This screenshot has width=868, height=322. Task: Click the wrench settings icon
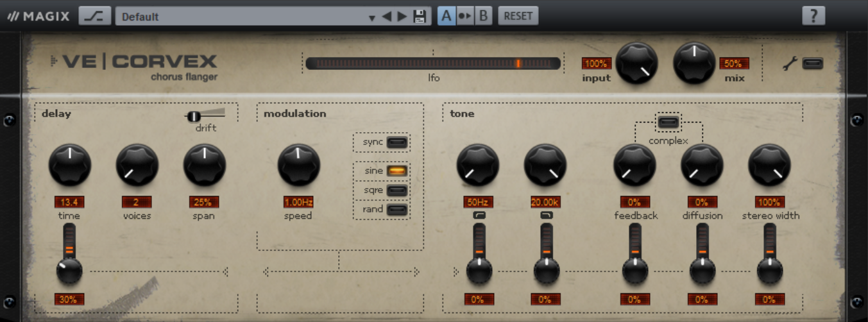pyautogui.click(x=790, y=64)
